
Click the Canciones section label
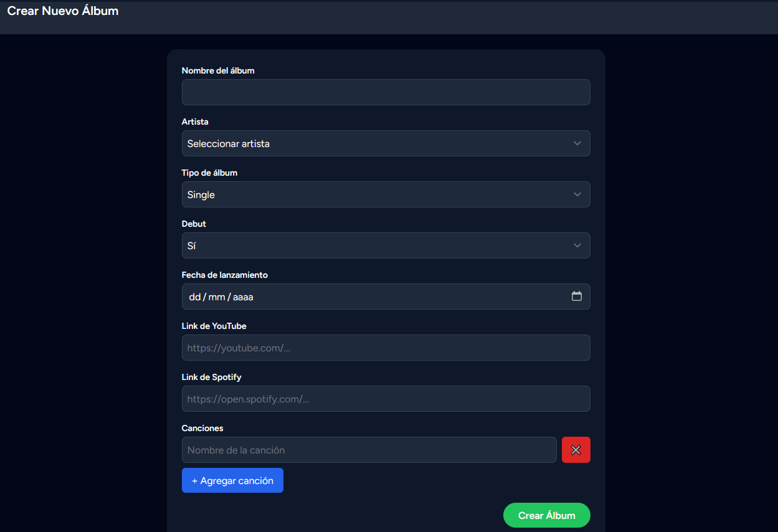tap(202, 428)
